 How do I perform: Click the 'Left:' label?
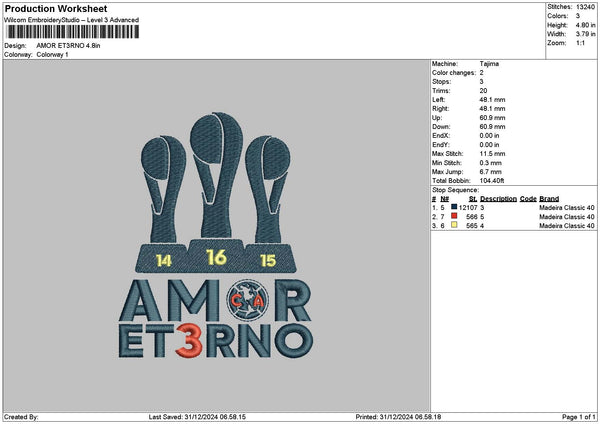coord(439,99)
